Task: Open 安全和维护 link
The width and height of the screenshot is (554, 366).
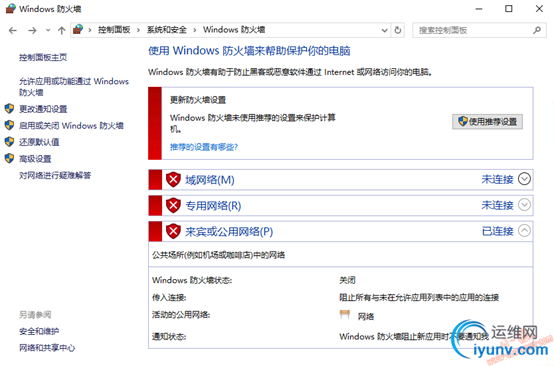Action: [39, 331]
